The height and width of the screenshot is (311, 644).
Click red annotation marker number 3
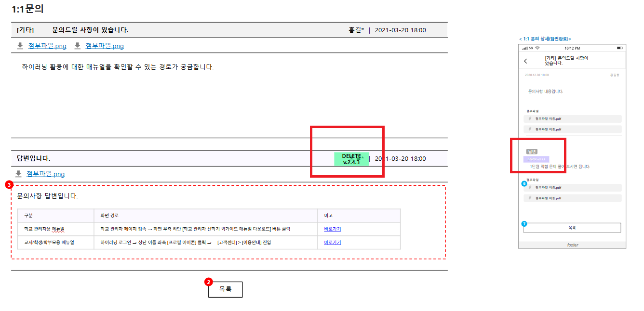[8, 184]
